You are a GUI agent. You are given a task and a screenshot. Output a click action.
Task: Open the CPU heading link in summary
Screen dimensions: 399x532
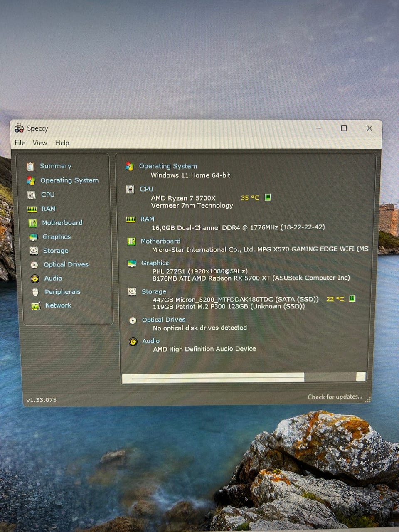146,189
